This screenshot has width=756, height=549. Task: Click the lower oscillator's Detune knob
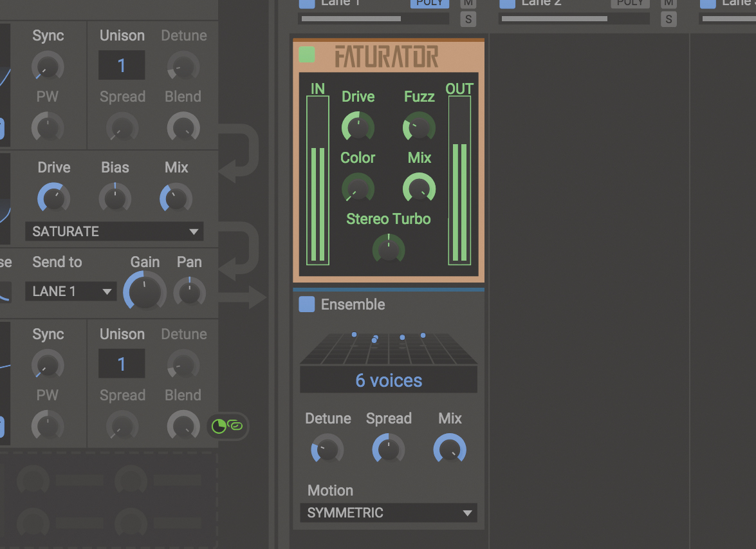coord(183,365)
